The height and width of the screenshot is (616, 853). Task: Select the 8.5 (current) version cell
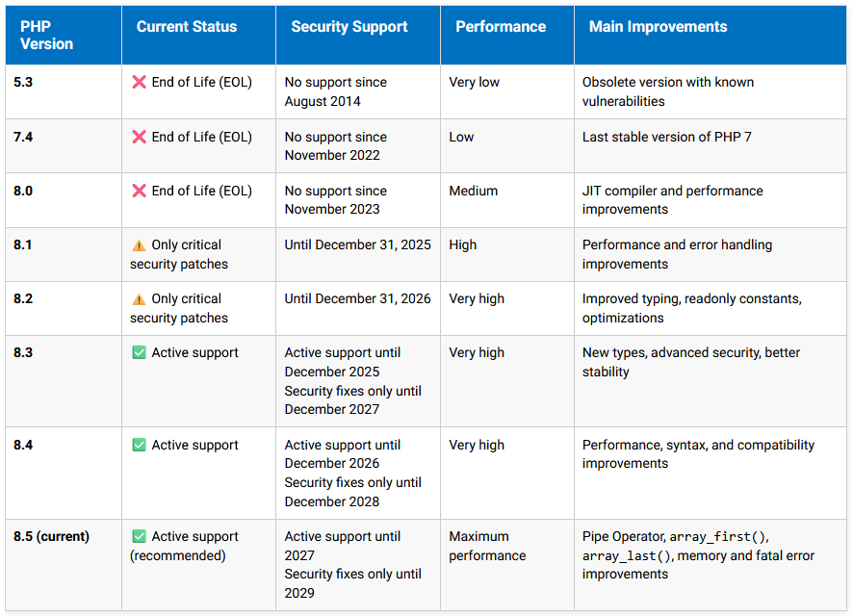click(x=52, y=537)
